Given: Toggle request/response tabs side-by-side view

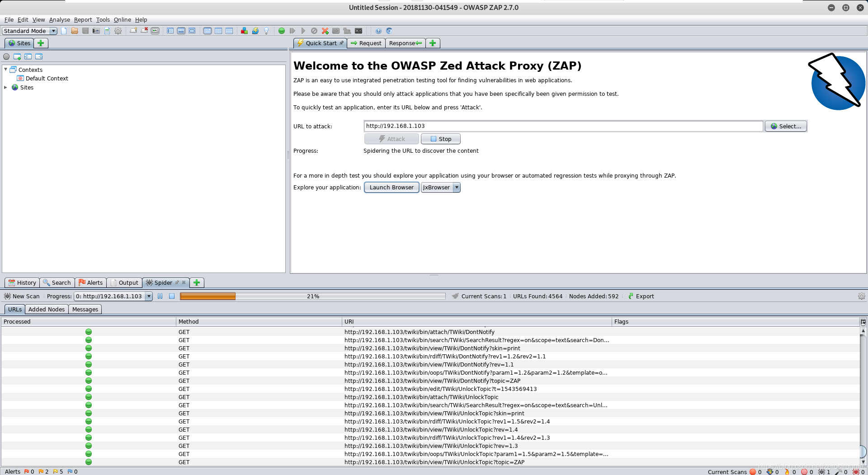Looking at the screenshot, I should click(x=218, y=31).
